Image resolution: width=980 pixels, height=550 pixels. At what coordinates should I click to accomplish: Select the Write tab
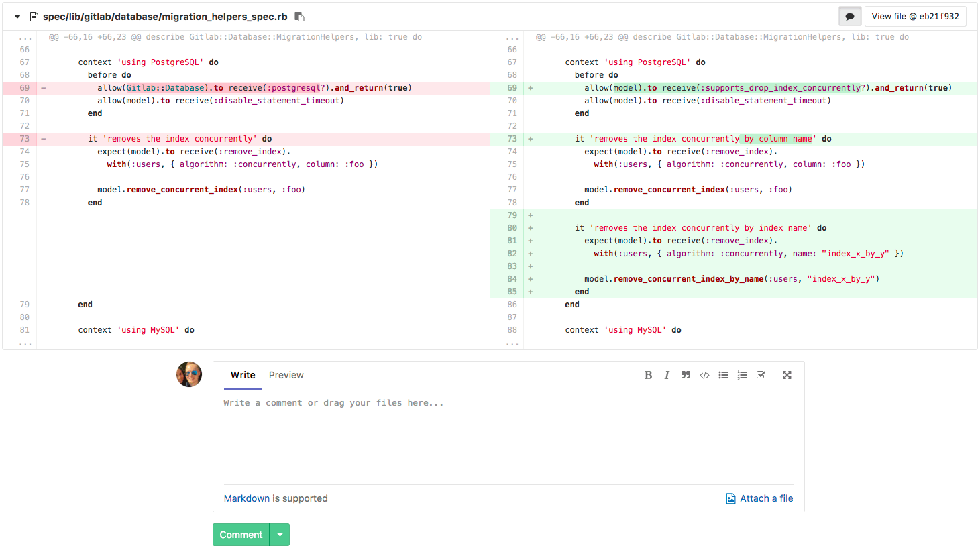click(x=243, y=375)
